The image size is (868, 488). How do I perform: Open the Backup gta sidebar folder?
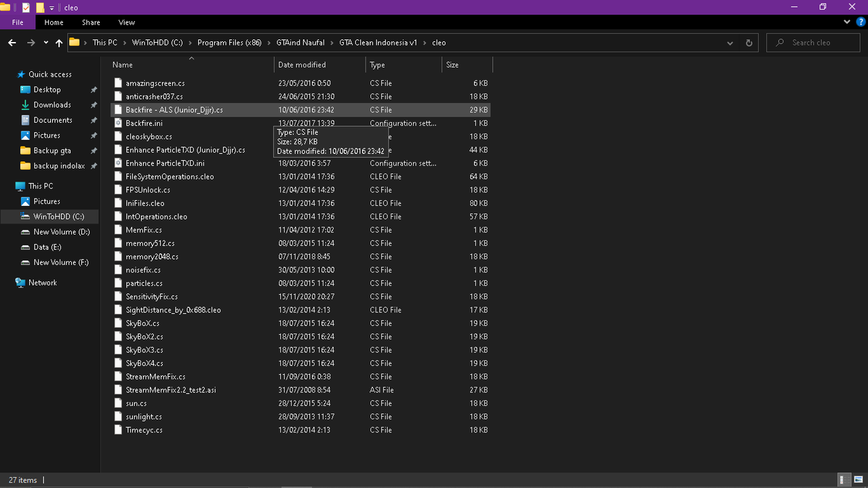point(52,150)
